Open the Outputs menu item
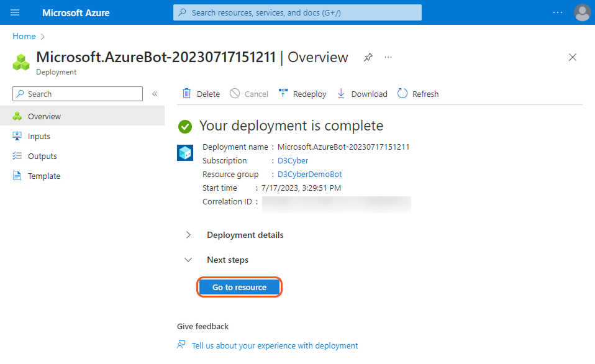The image size is (595, 364). [x=42, y=156]
